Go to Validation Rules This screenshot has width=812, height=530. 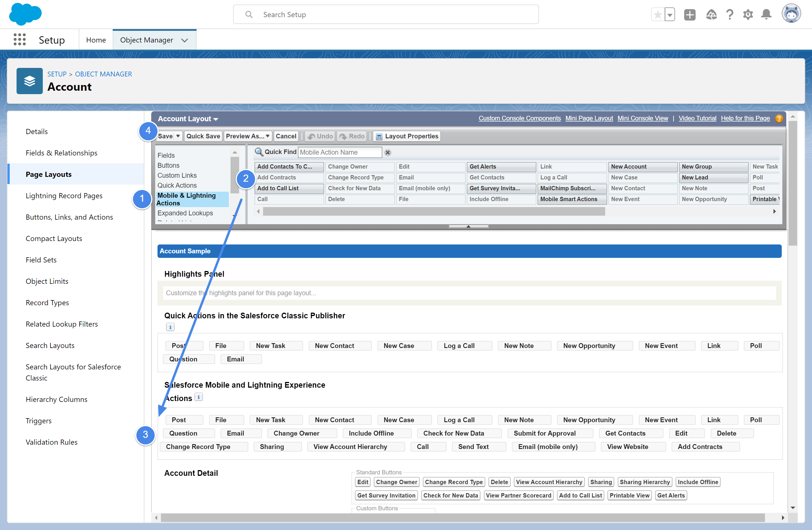click(52, 442)
